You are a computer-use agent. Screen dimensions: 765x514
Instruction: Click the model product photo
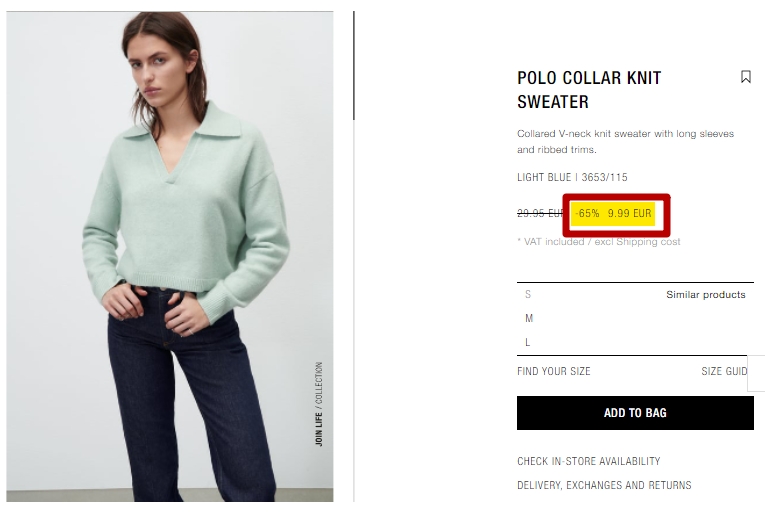pos(170,257)
